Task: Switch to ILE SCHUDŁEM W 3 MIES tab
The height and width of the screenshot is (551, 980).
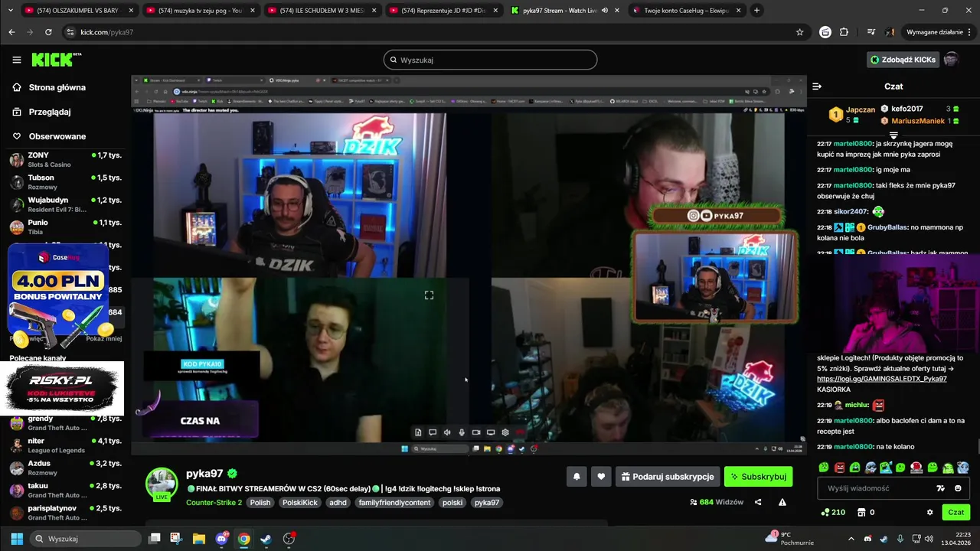Action: (x=322, y=11)
